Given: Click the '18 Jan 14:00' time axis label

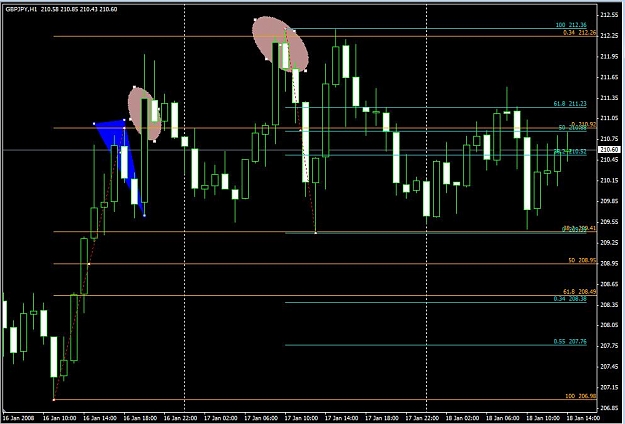Looking at the screenshot, I should [584, 418].
